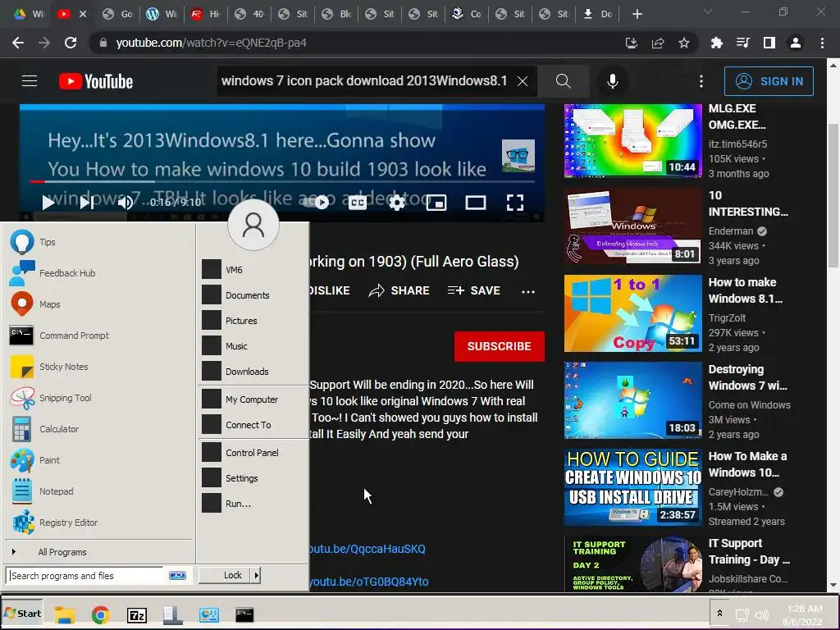Go to the YouTube home logo

click(x=96, y=81)
